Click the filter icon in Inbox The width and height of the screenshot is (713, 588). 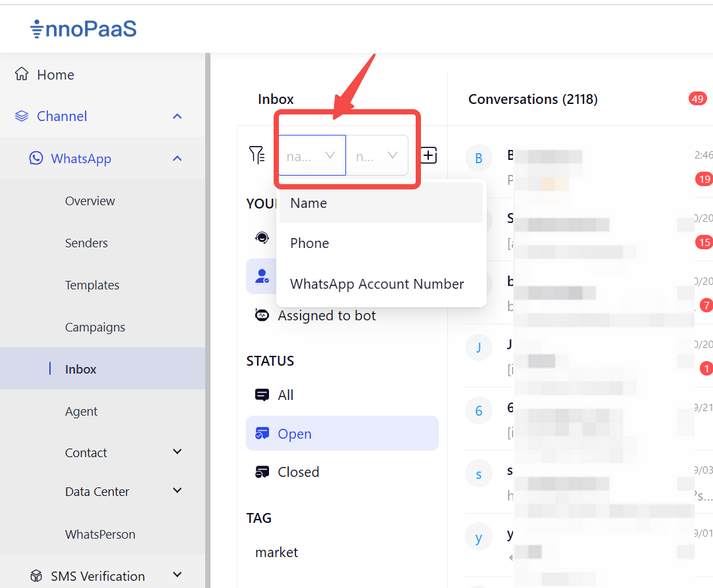257,155
